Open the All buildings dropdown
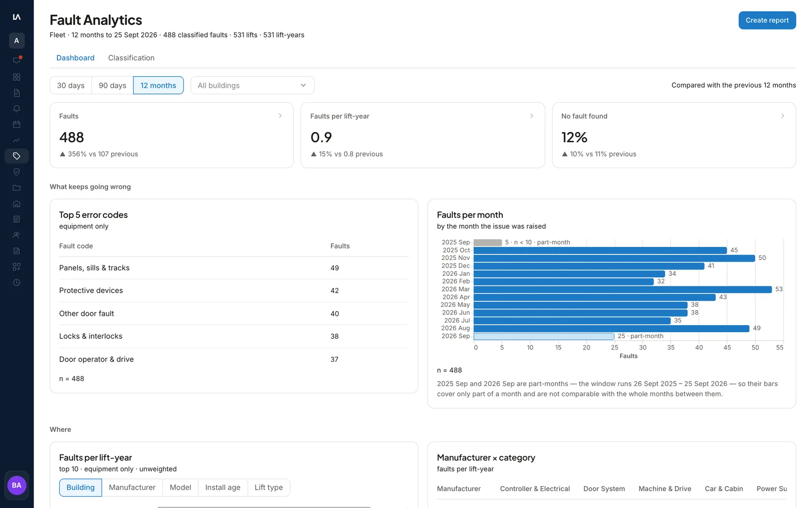 (252, 85)
